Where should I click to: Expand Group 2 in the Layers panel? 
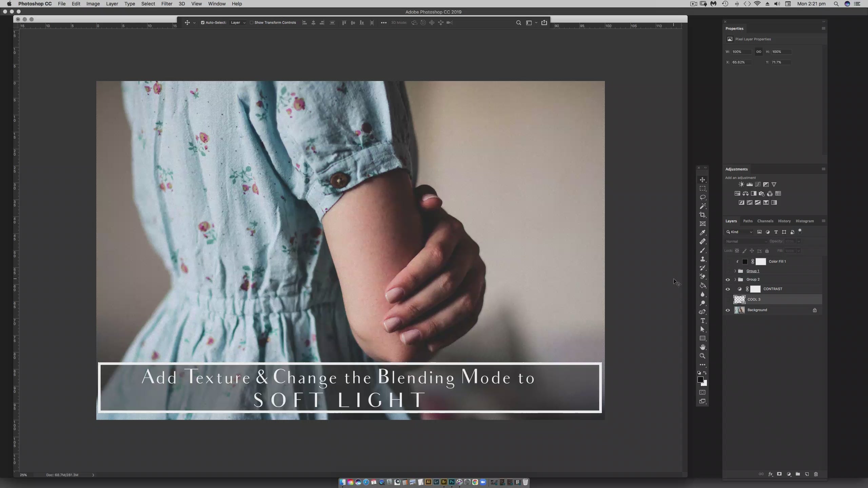click(735, 280)
